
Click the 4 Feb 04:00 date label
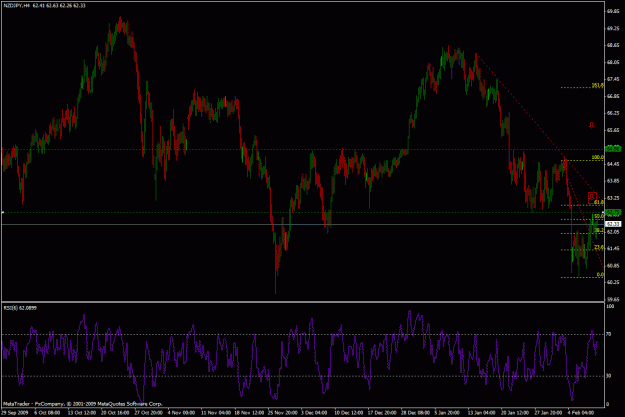581,413
